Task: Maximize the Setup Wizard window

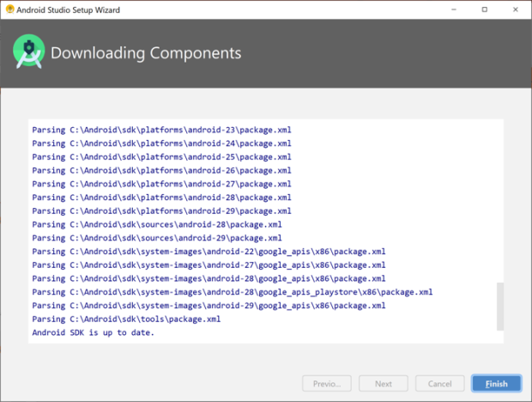Action: 485,9
